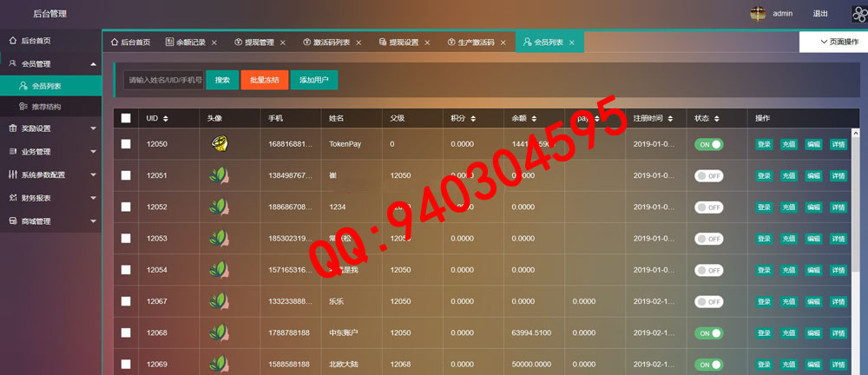This screenshot has width=868, height=375.
Task: Click the name/UID/phone search field
Action: pyautogui.click(x=164, y=80)
